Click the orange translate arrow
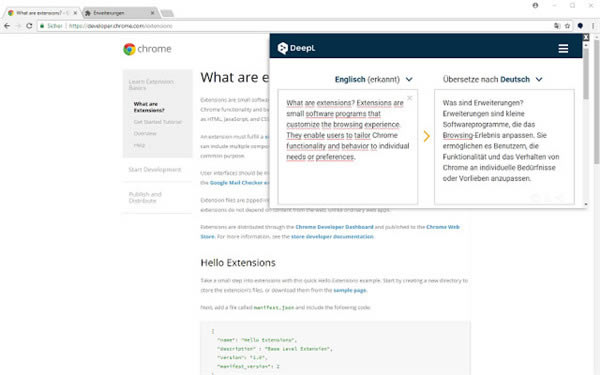Screen dimensions: 600x375 click(427, 136)
